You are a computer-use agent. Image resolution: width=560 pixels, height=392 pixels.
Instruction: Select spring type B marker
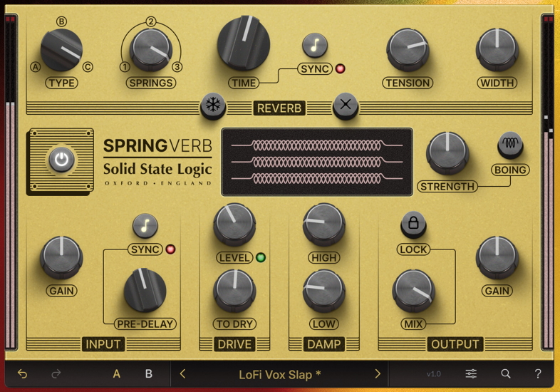tap(61, 22)
